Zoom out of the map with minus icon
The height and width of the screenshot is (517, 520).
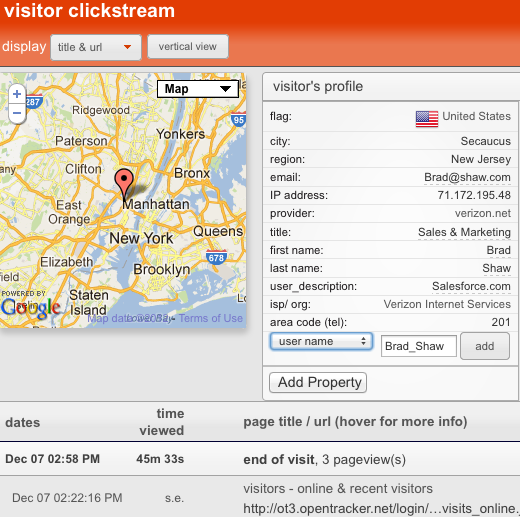(x=17, y=113)
